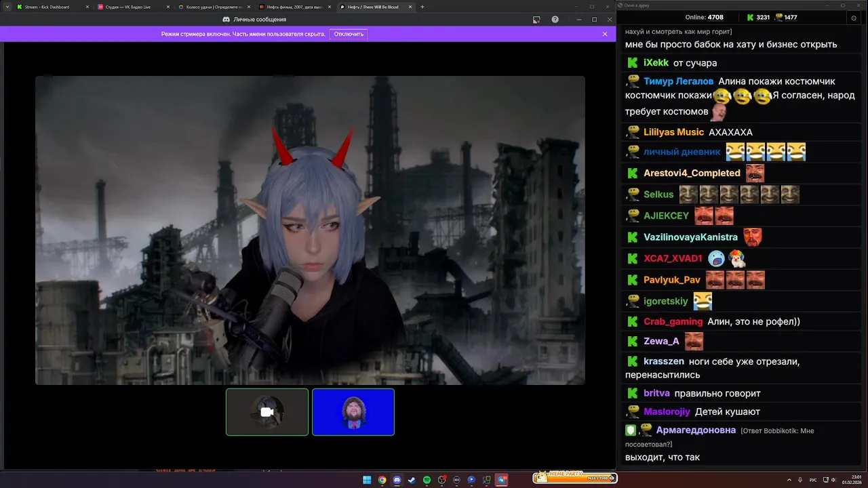This screenshot has height=488, width=868.
Task: Click username VazilinovayaKanistra in chat
Action: 690,237
